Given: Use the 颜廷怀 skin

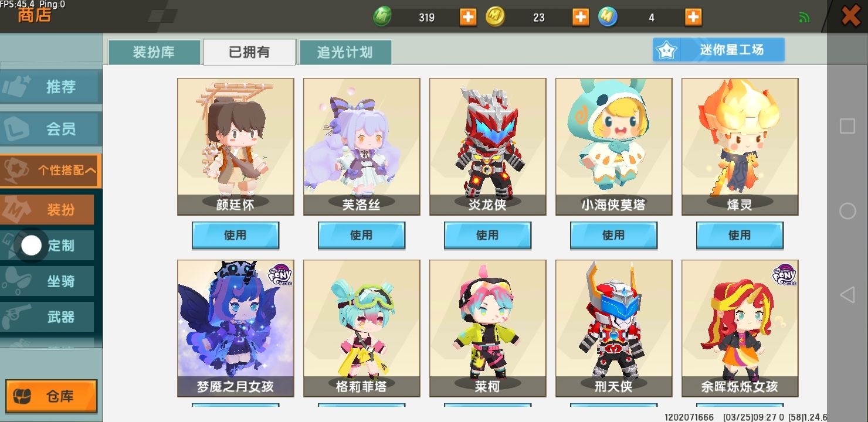Looking at the screenshot, I should tap(235, 235).
